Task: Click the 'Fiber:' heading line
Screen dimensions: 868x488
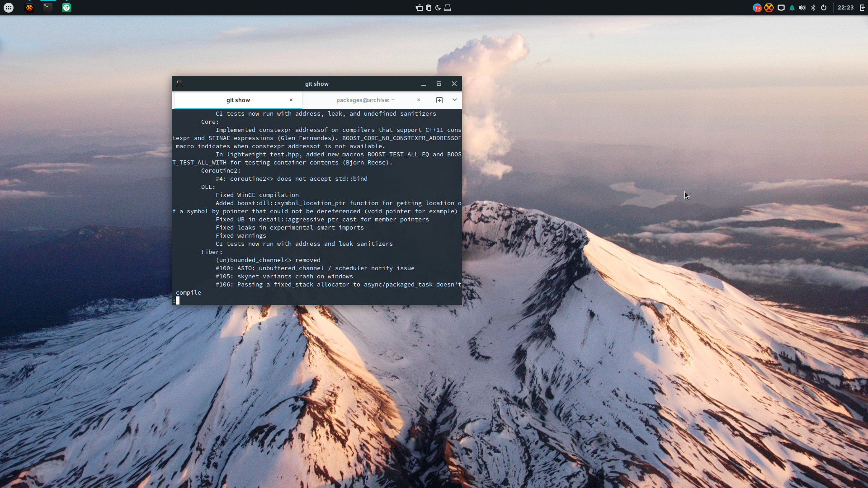Action: point(212,252)
